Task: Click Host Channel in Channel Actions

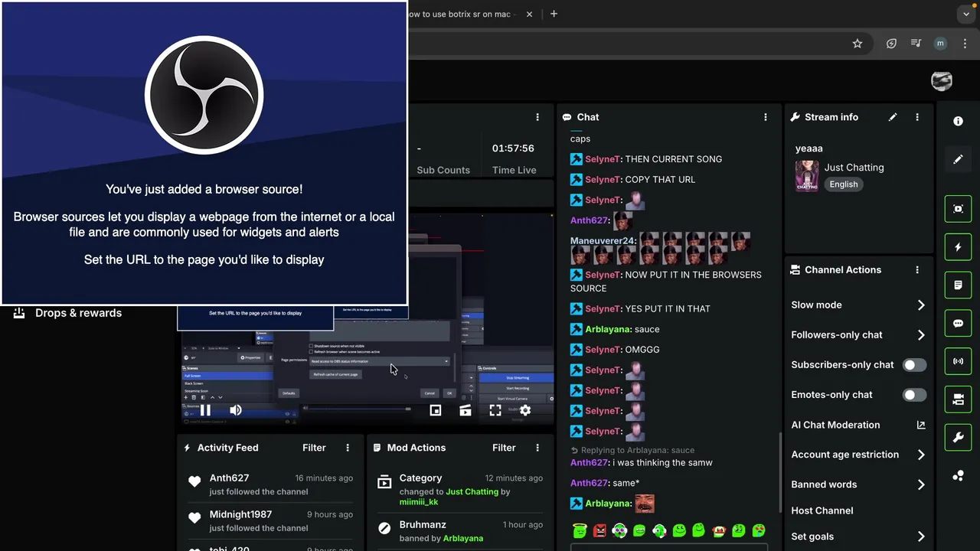Action: pyautogui.click(x=822, y=510)
